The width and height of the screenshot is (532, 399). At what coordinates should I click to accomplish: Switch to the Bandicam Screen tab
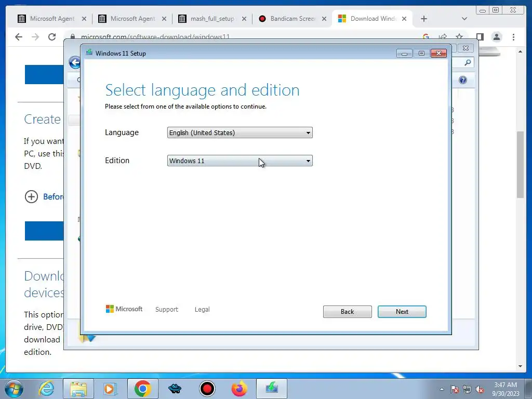pyautogui.click(x=292, y=19)
